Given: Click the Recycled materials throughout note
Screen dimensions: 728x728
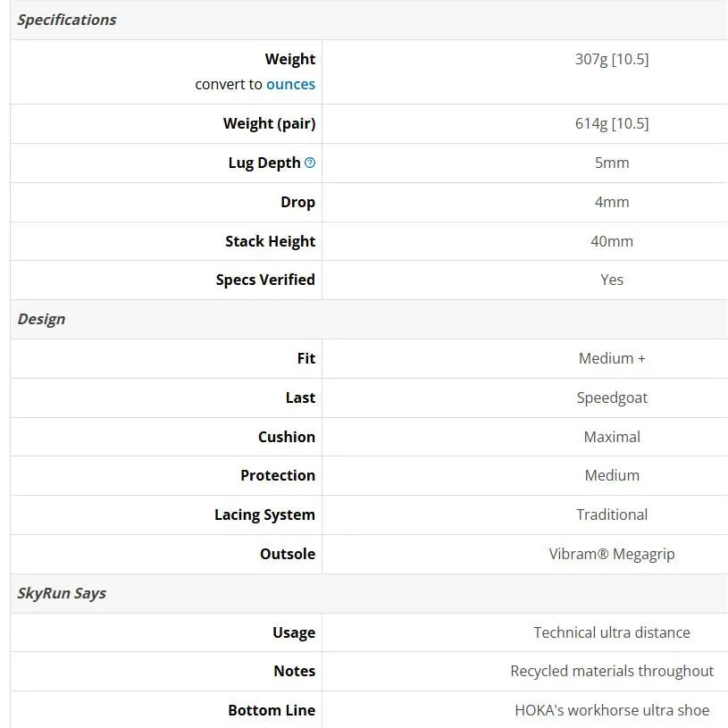Looking at the screenshot, I should click(x=612, y=671).
